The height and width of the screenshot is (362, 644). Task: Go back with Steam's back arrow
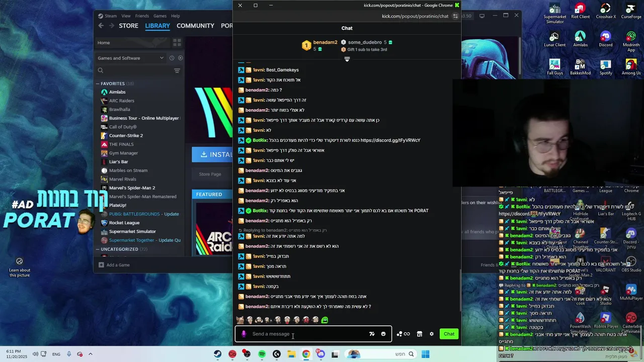coord(101,26)
